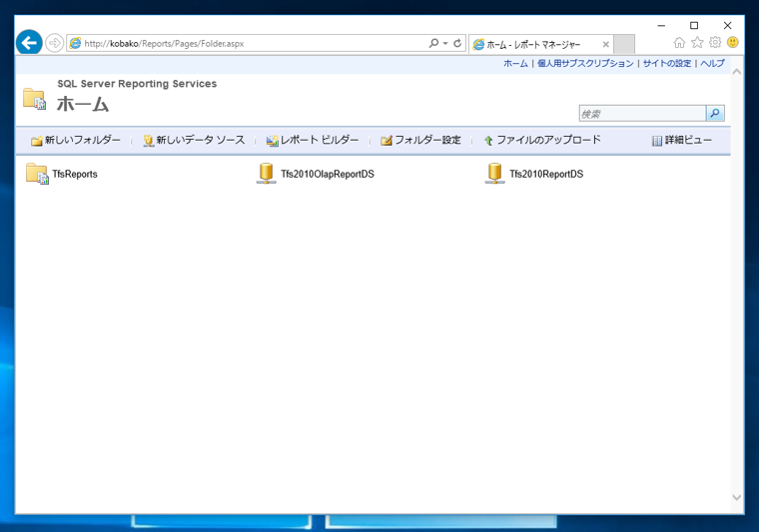Click the scrollbar up arrow

click(x=737, y=72)
